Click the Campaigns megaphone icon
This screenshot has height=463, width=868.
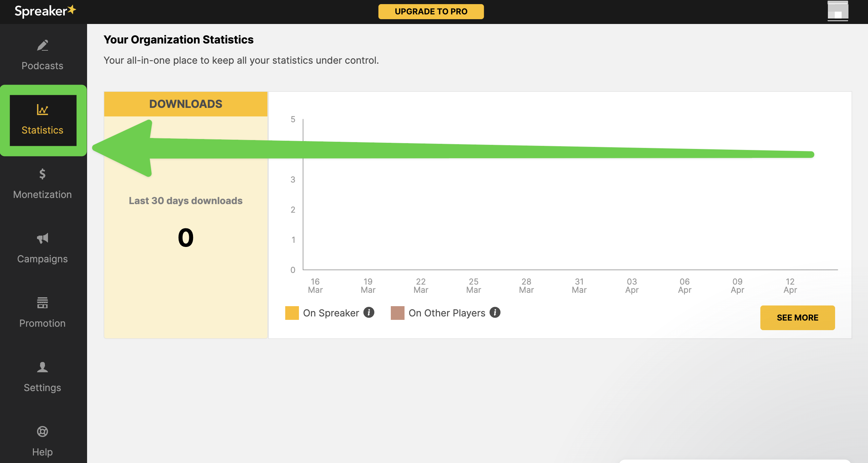[43, 238]
